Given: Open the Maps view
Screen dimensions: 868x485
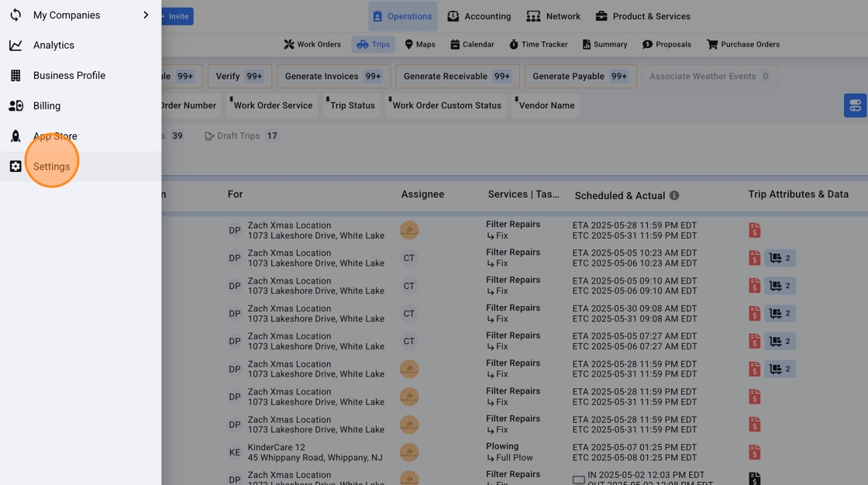Looking at the screenshot, I should click(x=420, y=44).
